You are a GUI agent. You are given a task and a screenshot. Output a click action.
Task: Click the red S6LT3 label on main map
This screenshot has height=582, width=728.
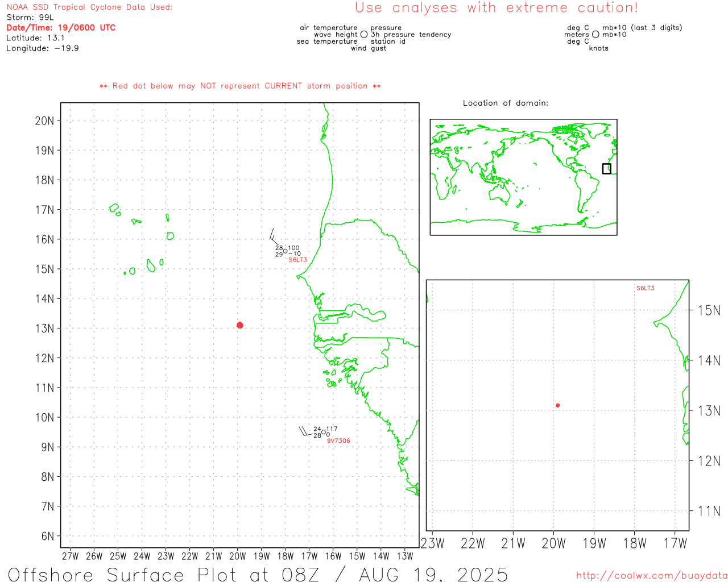tap(297, 260)
